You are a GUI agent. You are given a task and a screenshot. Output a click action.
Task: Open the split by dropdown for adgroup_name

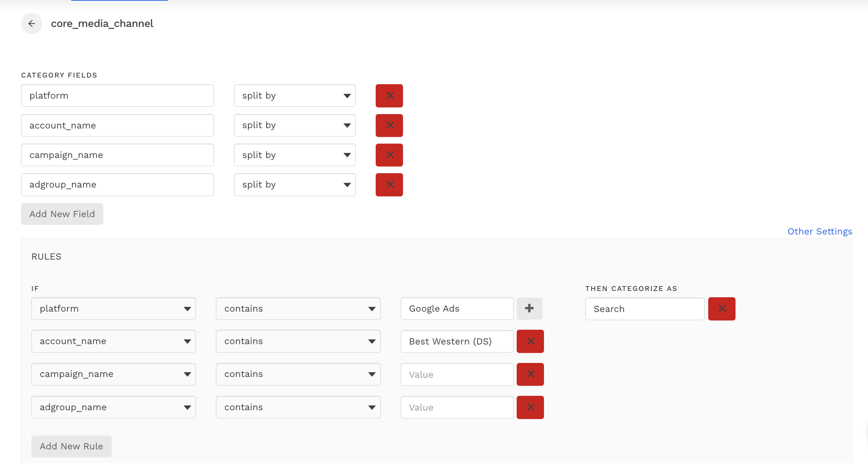click(x=294, y=185)
